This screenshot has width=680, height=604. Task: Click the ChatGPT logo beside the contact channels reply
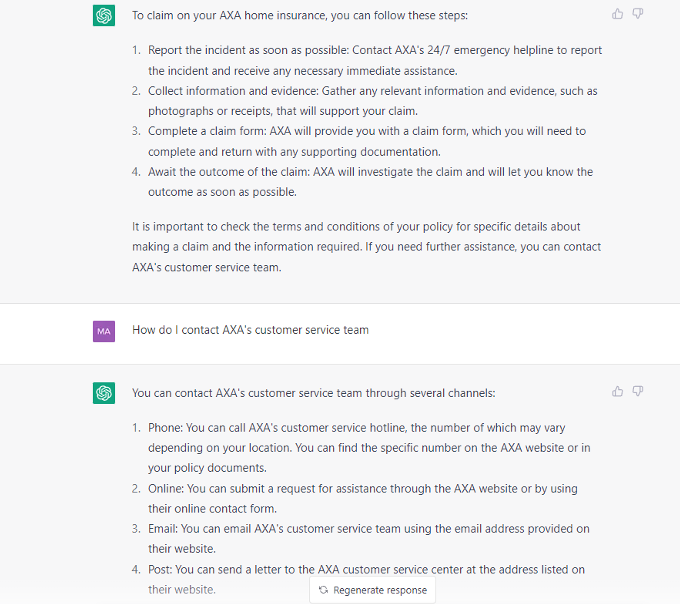(x=104, y=393)
